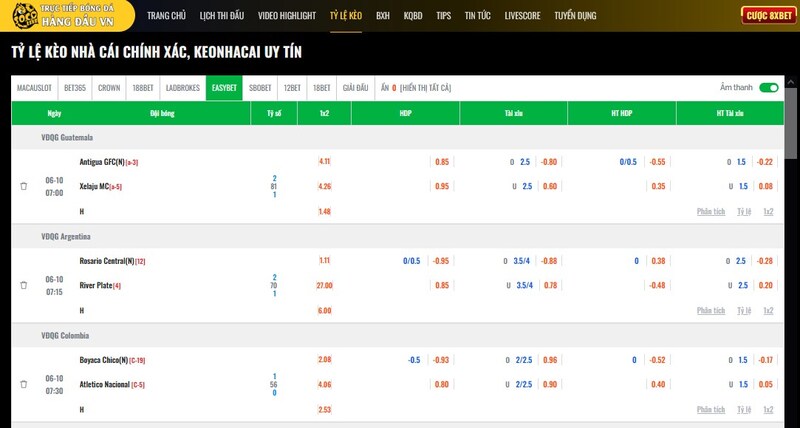Open Tỷ lệ link for the Argentina match
800x428 pixels.
743,310
